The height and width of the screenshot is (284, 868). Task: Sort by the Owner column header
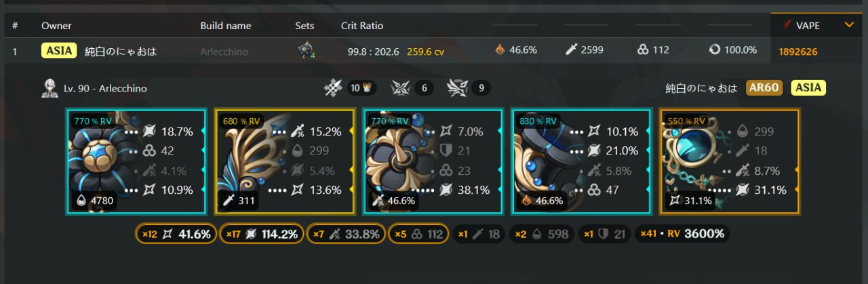(56, 26)
